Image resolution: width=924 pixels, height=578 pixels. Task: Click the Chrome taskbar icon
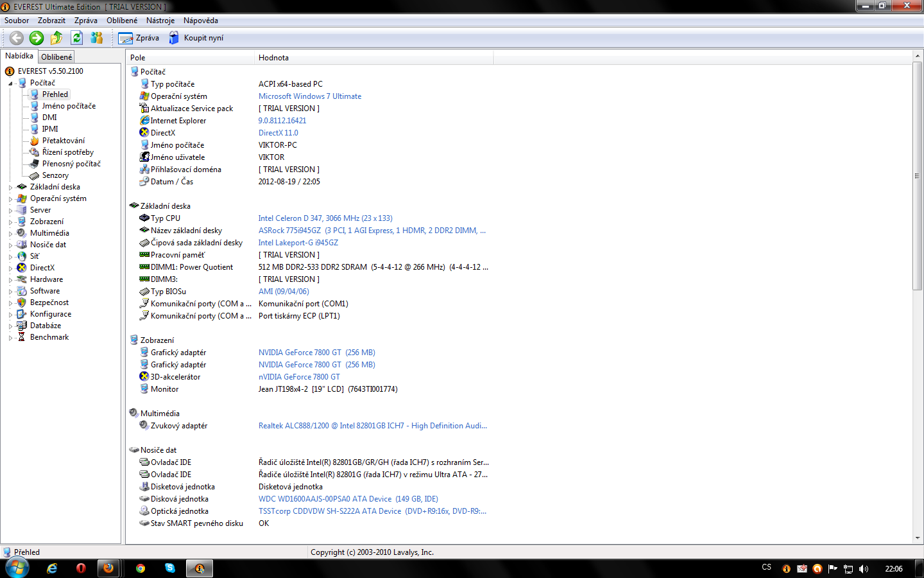(x=141, y=568)
